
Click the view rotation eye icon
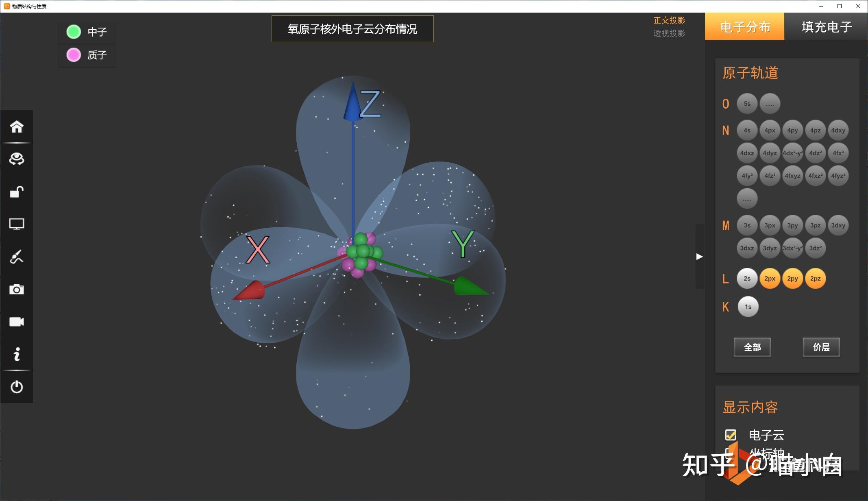(x=17, y=159)
